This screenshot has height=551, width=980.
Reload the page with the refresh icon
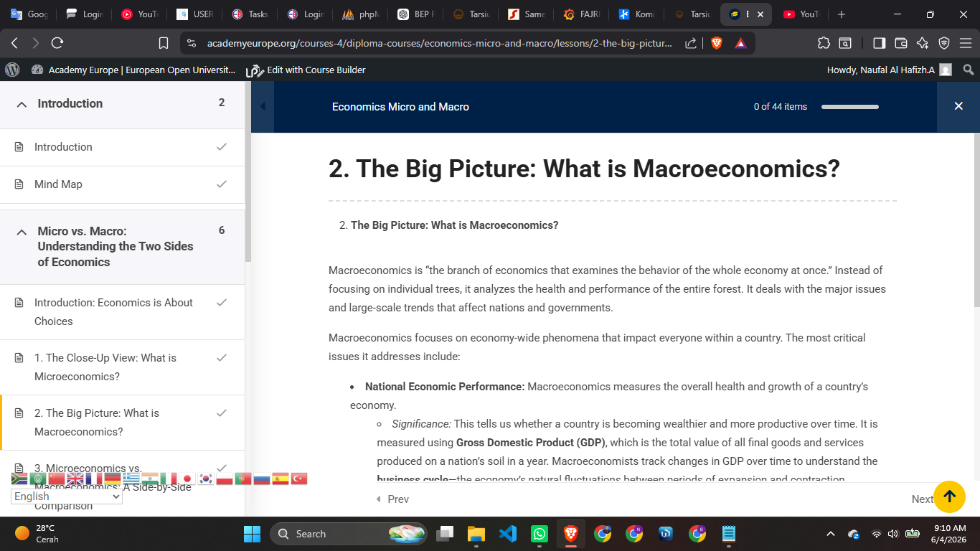pos(57,43)
